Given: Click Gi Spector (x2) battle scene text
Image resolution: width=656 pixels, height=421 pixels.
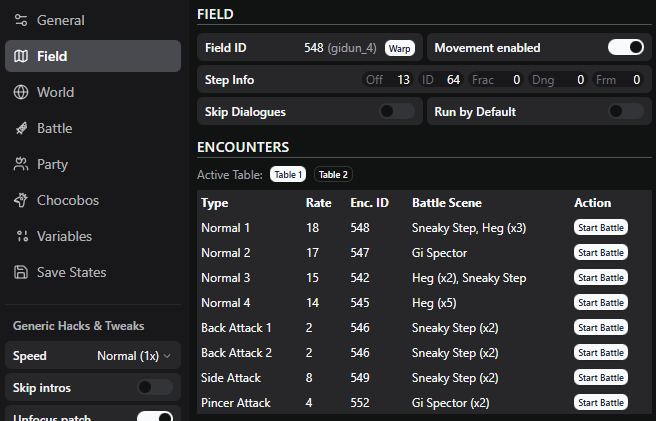Looking at the screenshot, I should pos(451,403).
